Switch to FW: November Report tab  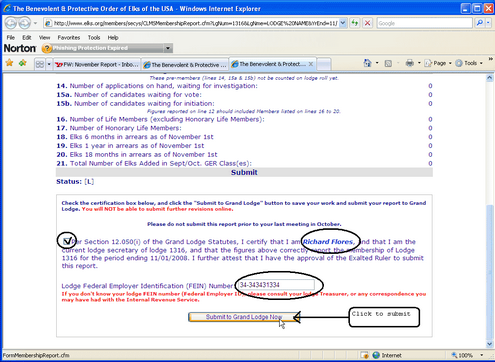[x=97, y=64]
